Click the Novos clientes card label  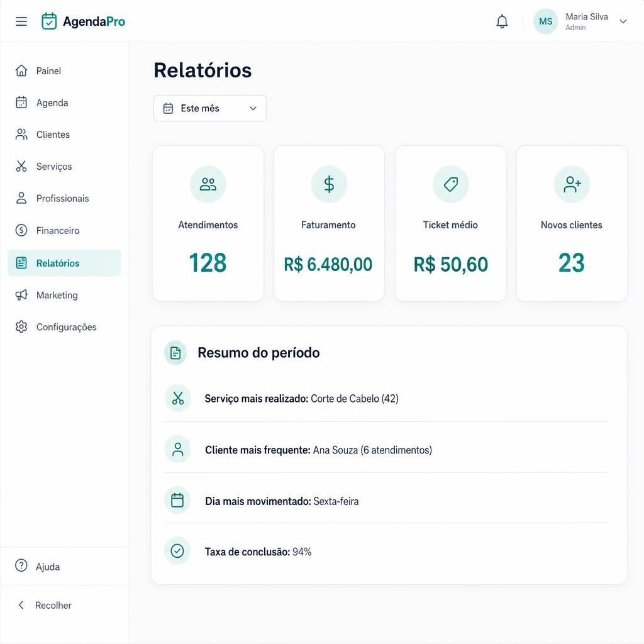coord(571,225)
